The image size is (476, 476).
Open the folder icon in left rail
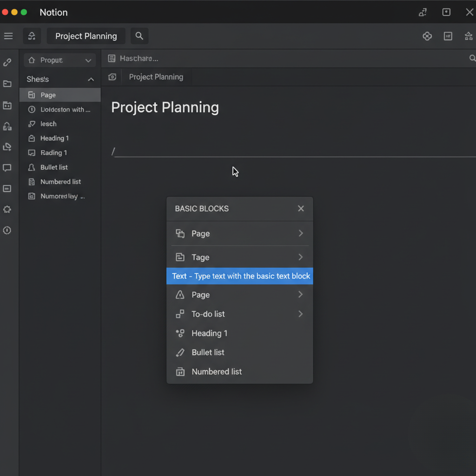pos(7,84)
